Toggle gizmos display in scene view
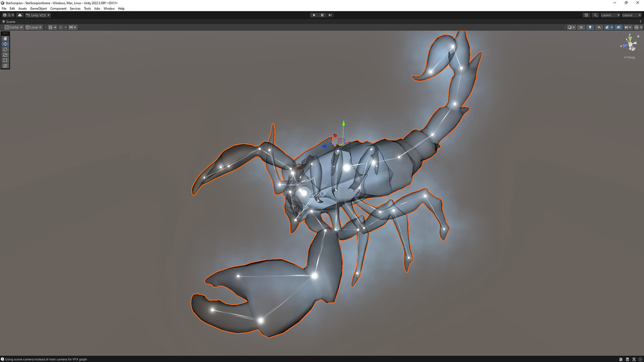The width and height of the screenshot is (644, 362). pyautogui.click(x=636, y=27)
